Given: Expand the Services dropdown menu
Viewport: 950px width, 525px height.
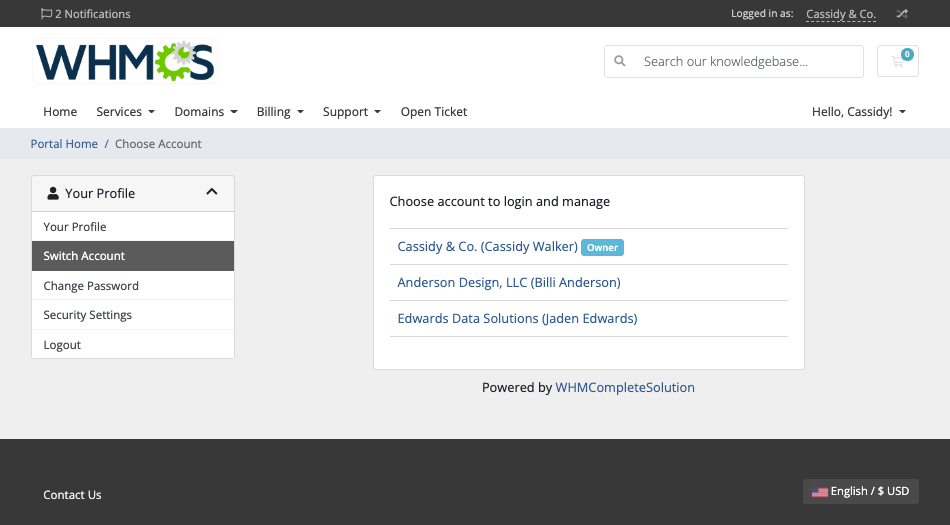Looking at the screenshot, I should (x=125, y=111).
